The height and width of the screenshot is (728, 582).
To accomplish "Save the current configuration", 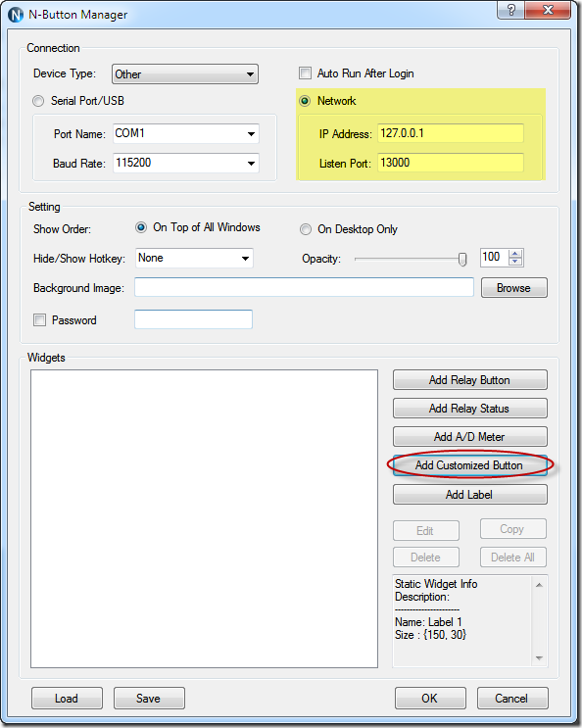I will (149, 699).
